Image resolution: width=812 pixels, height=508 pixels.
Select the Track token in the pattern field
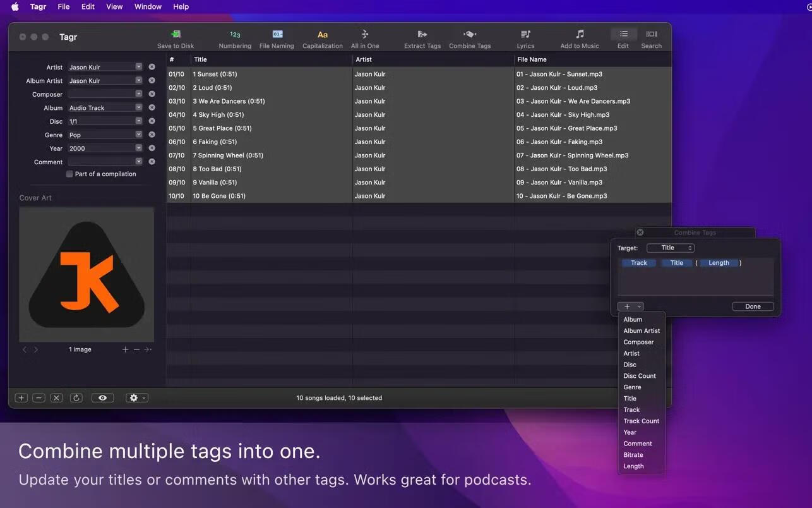tap(639, 263)
